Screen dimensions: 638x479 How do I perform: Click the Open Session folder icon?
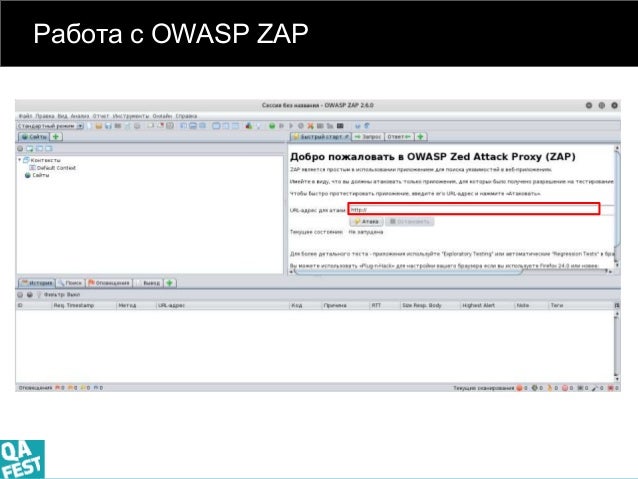click(98, 126)
